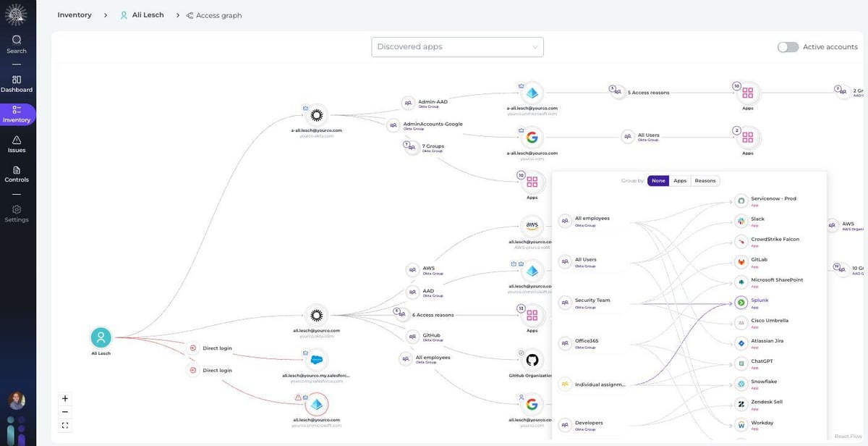868x446 pixels.
Task: Click the Individual assignment node
Action: coord(592,384)
